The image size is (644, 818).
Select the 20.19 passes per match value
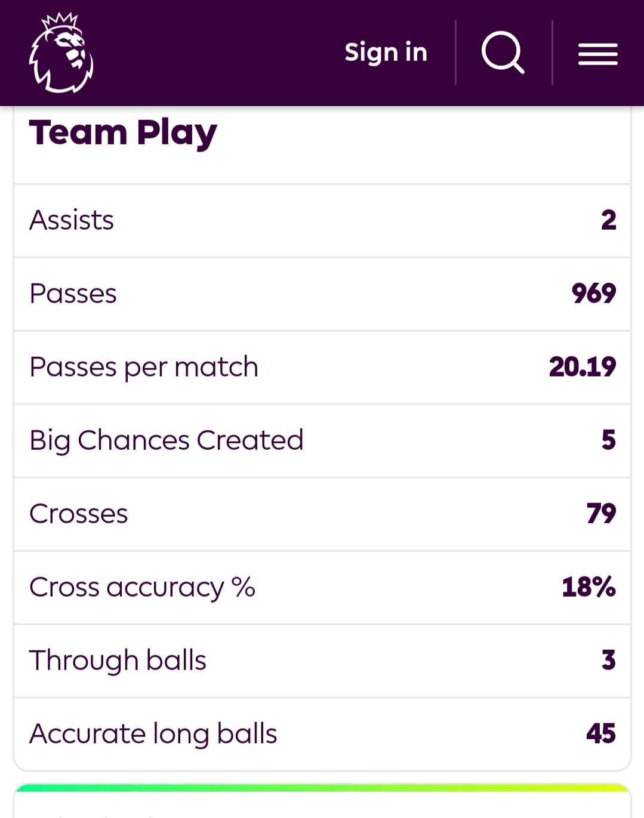click(x=582, y=367)
